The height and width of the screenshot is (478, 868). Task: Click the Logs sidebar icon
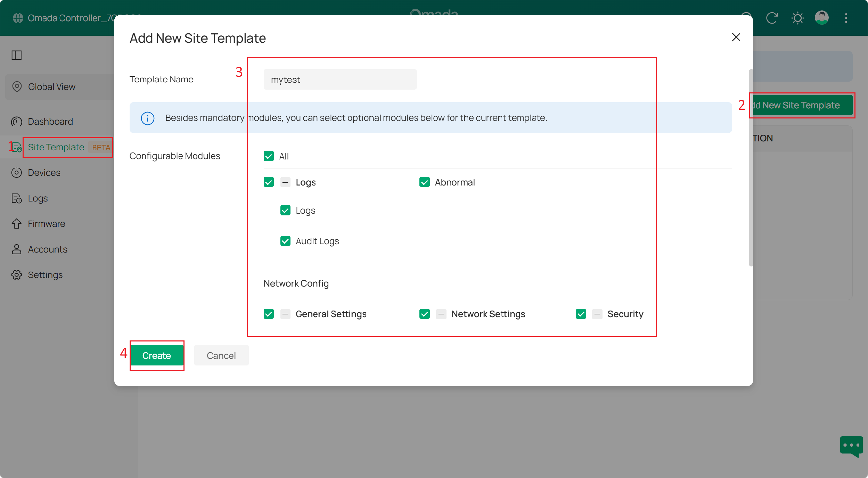click(x=17, y=198)
